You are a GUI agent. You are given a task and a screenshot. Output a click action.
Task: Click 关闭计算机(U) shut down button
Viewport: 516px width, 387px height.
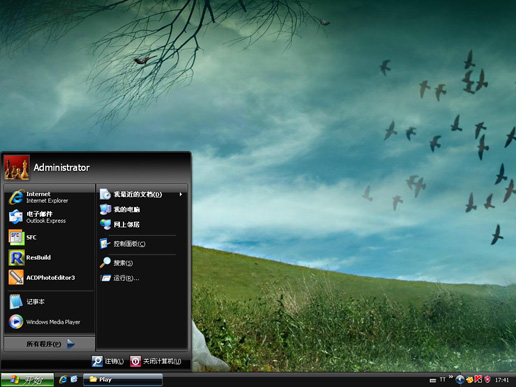156,361
